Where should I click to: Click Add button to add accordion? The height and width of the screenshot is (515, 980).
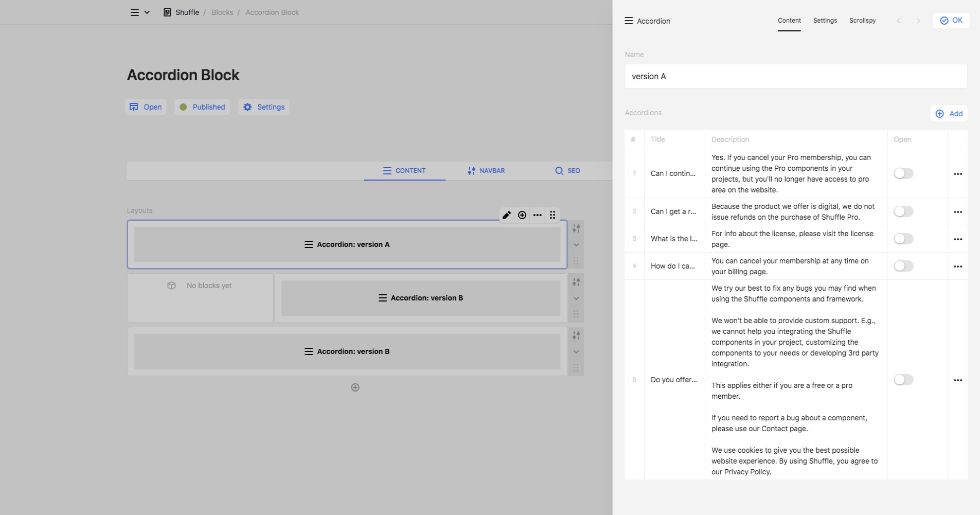[949, 114]
